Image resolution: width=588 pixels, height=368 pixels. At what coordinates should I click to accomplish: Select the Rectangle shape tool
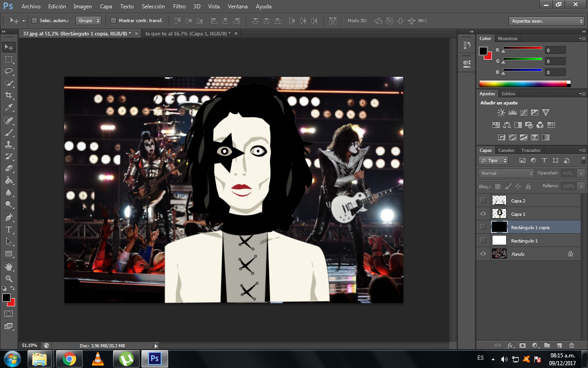tap(9, 253)
